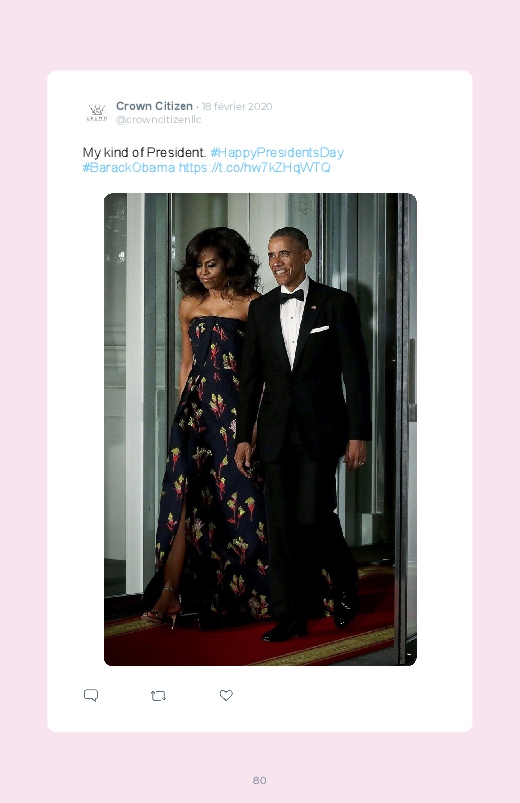The height and width of the screenshot is (803, 520).
Task: Open the Crown Citizen crown logo avatar
Action: click(x=97, y=113)
